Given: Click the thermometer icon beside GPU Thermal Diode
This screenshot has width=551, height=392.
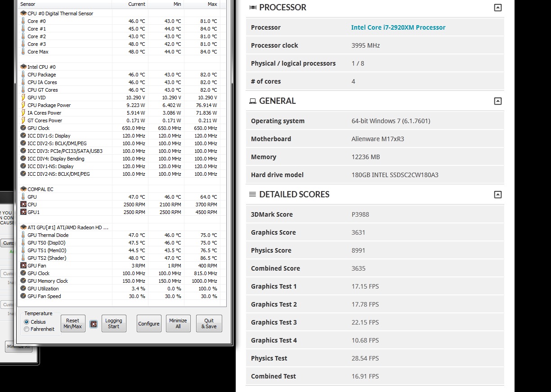Looking at the screenshot, I should coord(23,235).
